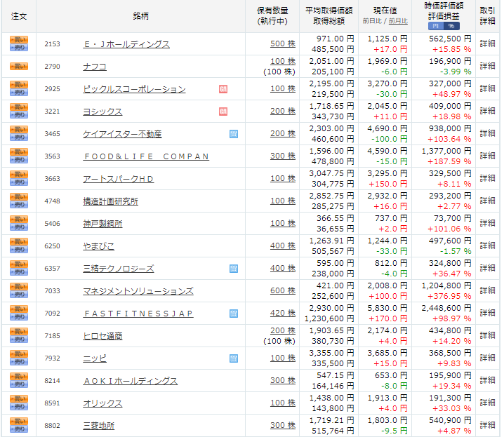Click the red GA icon beside ヨシックス
The height and width of the screenshot is (437, 504).
pyautogui.click(x=223, y=112)
